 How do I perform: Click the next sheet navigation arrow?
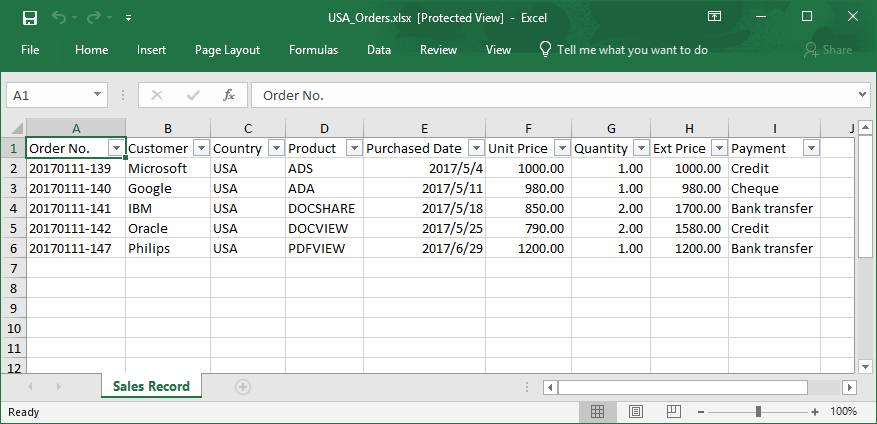pyautogui.click(x=58, y=387)
